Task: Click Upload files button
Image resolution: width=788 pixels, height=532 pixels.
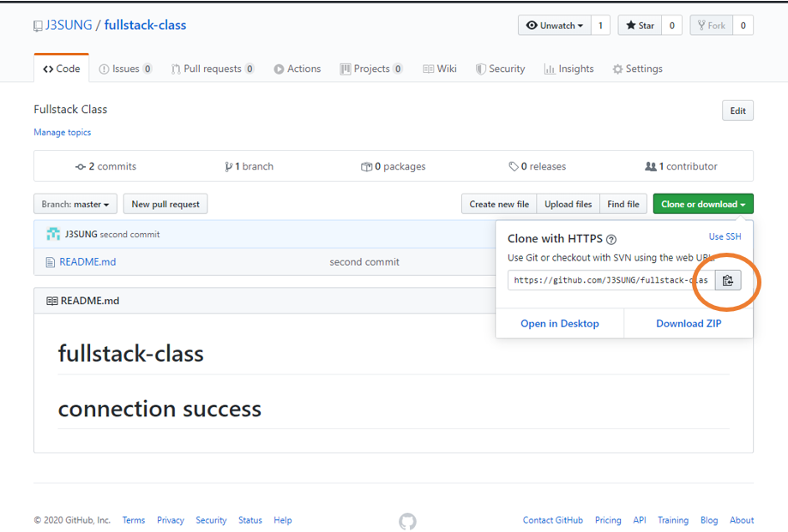Action: (x=568, y=204)
